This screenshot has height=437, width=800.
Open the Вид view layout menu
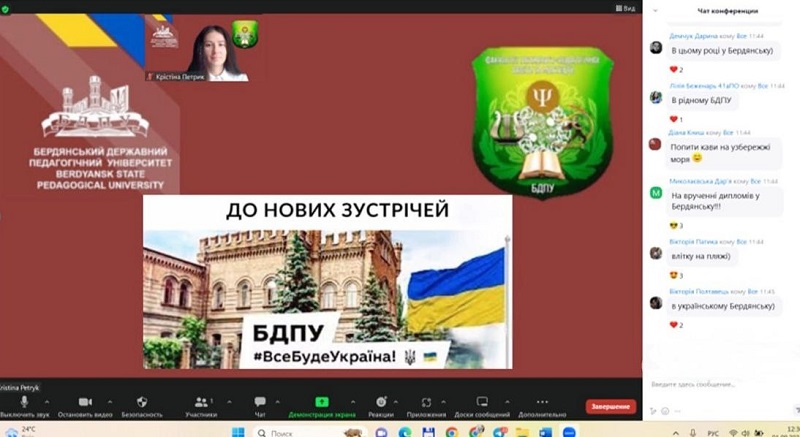tap(625, 8)
